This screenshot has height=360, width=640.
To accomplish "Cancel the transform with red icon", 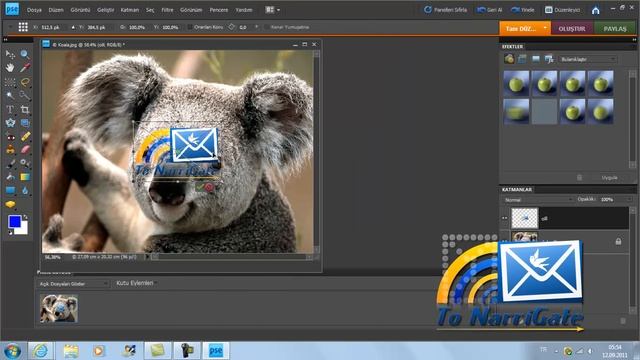I will pos(209,187).
